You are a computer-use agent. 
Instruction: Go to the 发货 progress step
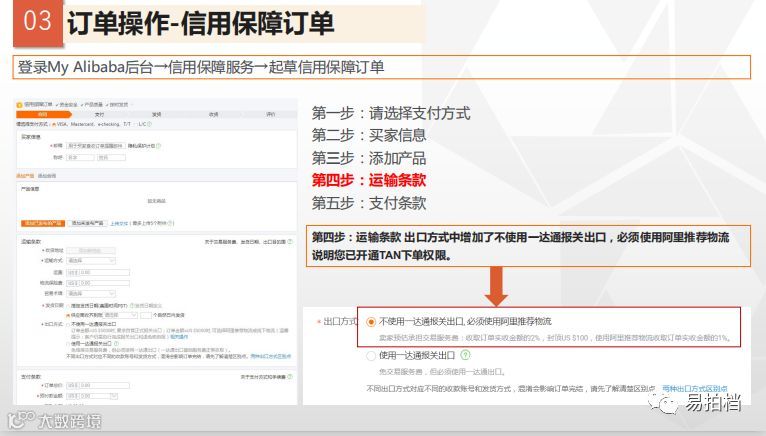pyautogui.click(x=156, y=114)
